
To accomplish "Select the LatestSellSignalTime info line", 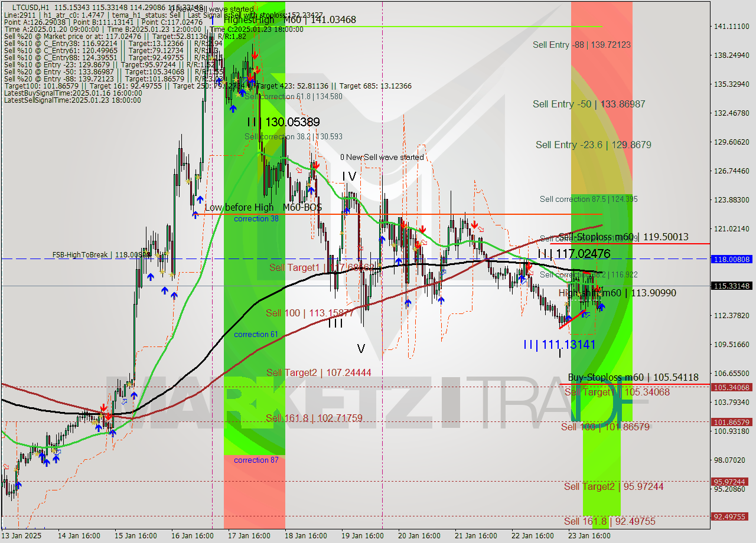I will pyautogui.click(x=72, y=100).
